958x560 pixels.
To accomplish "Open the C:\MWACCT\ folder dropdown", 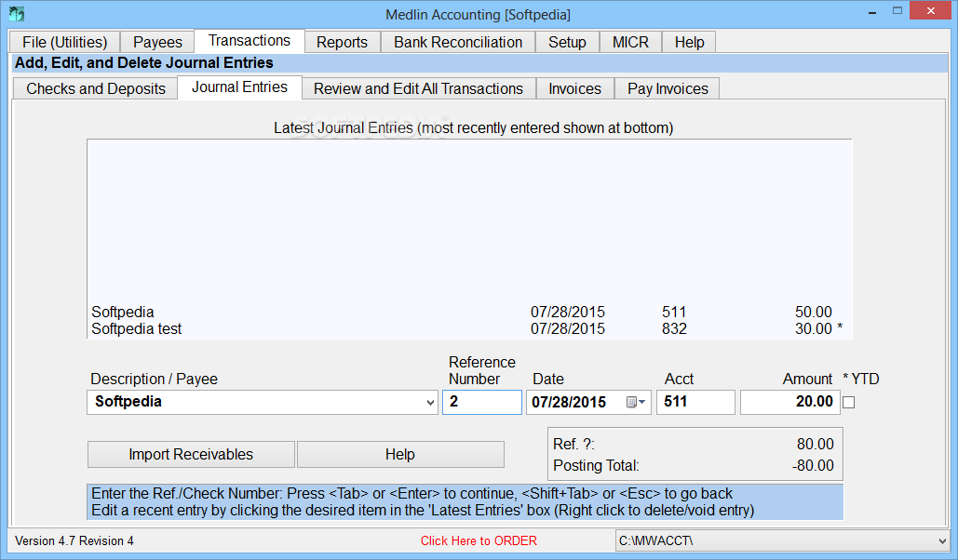I will point(942,541).
